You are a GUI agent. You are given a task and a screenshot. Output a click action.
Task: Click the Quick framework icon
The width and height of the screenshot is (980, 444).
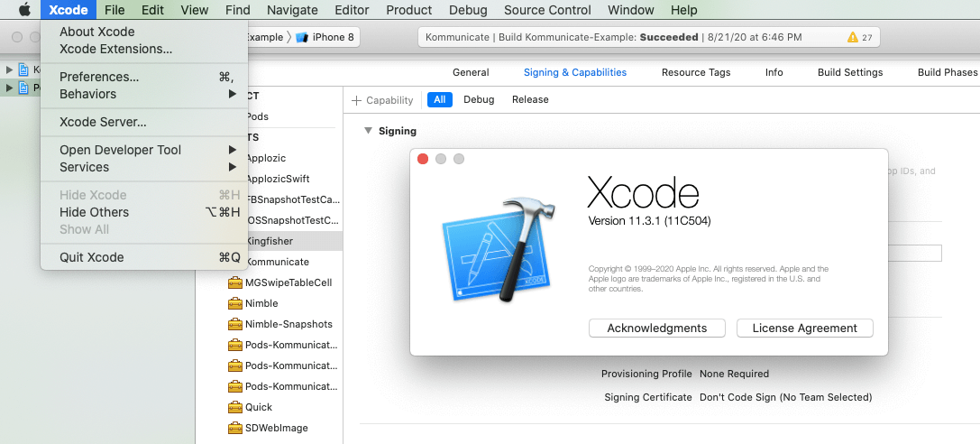tap(235, 407)
